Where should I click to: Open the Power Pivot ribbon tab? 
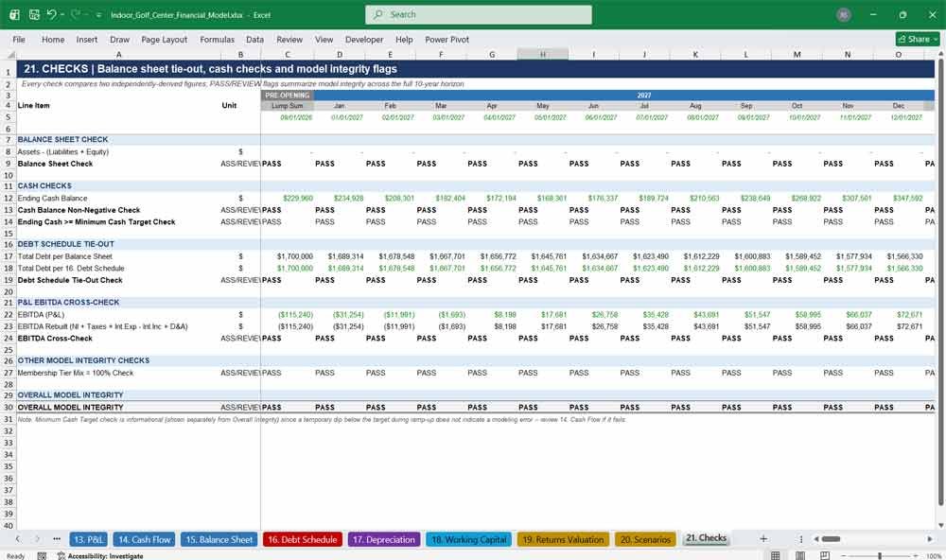pos(447,39)
